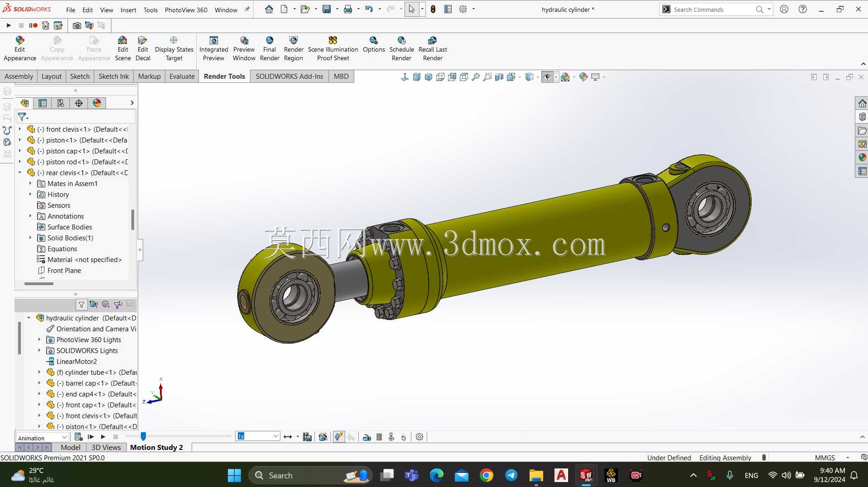Click the camera snapshot icon
Screen dimensions: 868x487
[x=77, y=25]
